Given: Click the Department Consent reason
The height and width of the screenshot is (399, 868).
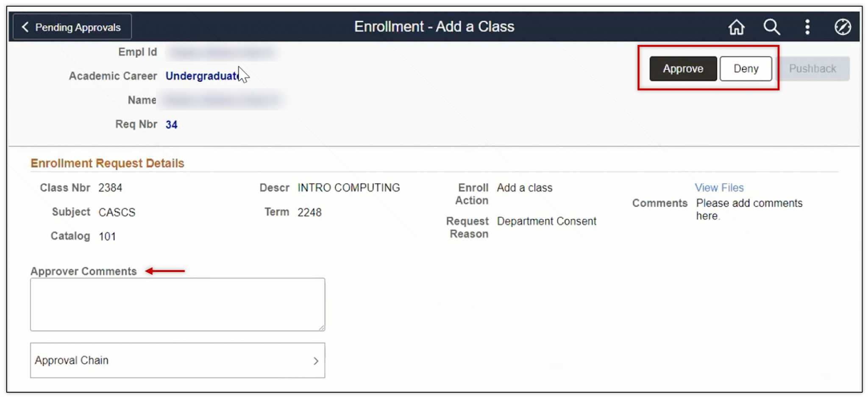Looking at the screenshot, I should 547,221.
